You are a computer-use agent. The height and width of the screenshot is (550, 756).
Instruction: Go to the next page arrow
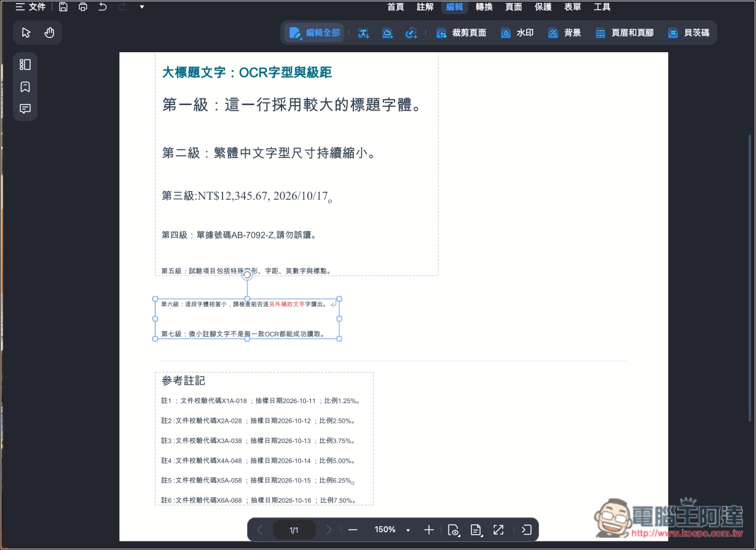coord(329,530)
